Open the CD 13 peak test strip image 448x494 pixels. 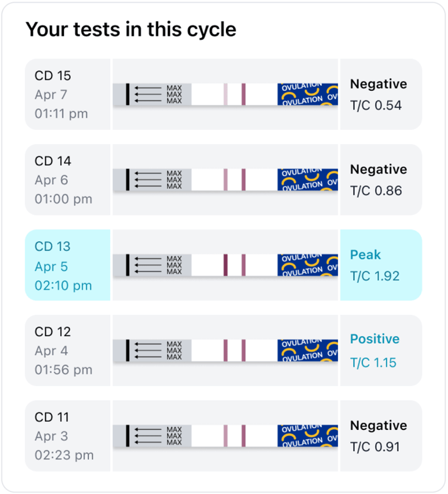coord(225,265)
